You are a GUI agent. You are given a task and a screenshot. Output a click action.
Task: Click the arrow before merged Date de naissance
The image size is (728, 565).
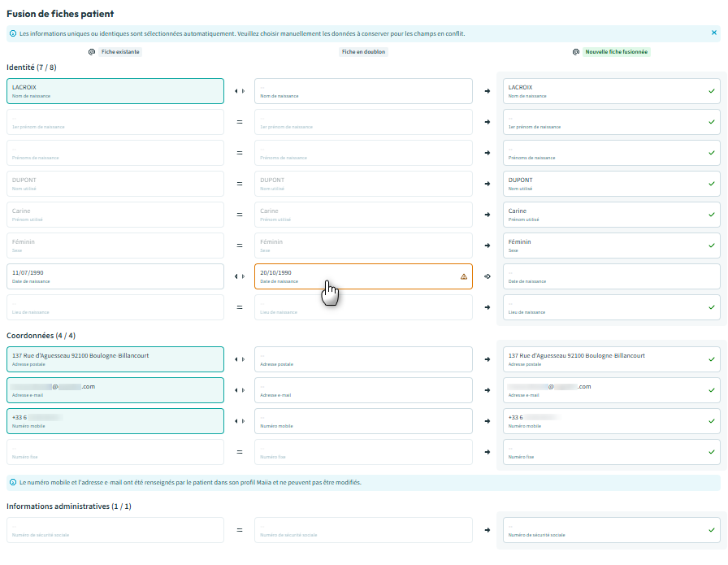coord(487,276)
